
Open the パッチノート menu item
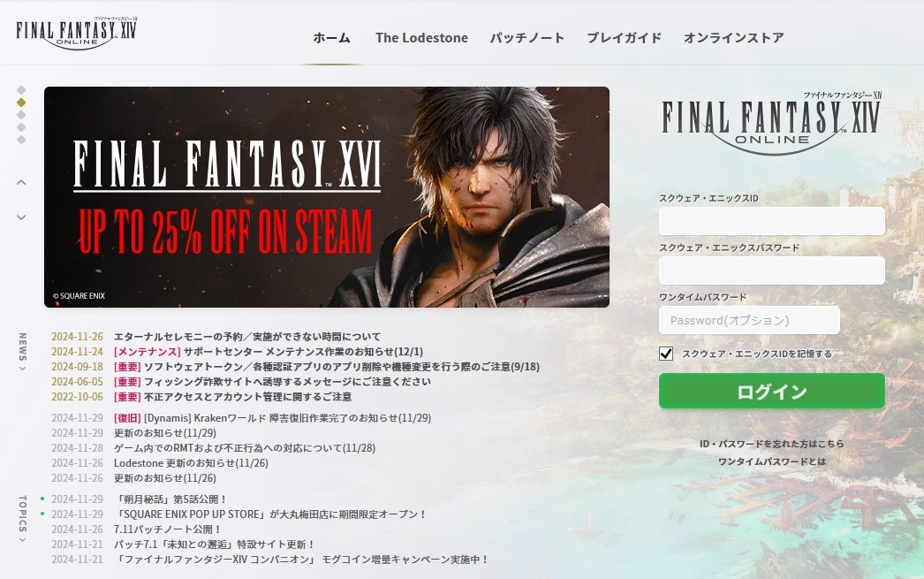coord(527,38)
